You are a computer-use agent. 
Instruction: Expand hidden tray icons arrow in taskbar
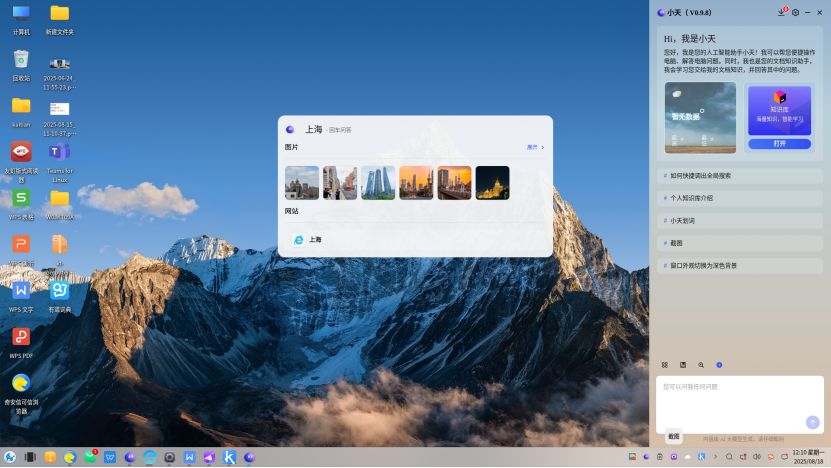(715, 457)
